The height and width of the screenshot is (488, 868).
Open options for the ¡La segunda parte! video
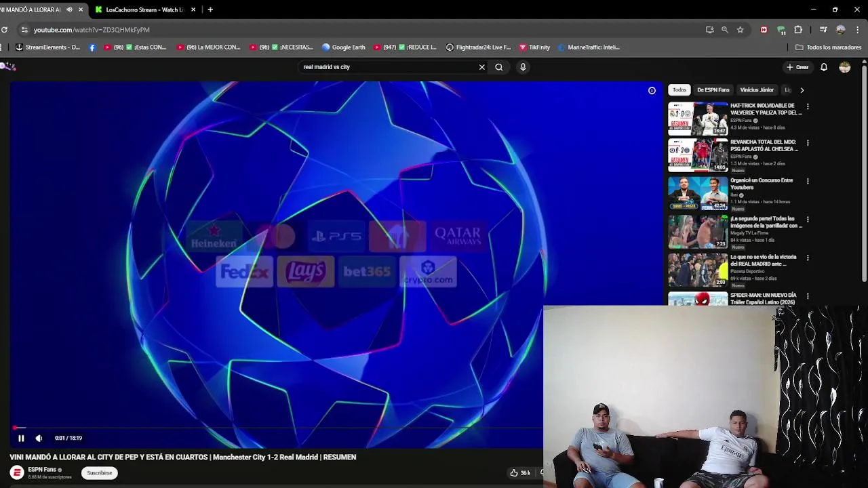[x=808, y=220]
